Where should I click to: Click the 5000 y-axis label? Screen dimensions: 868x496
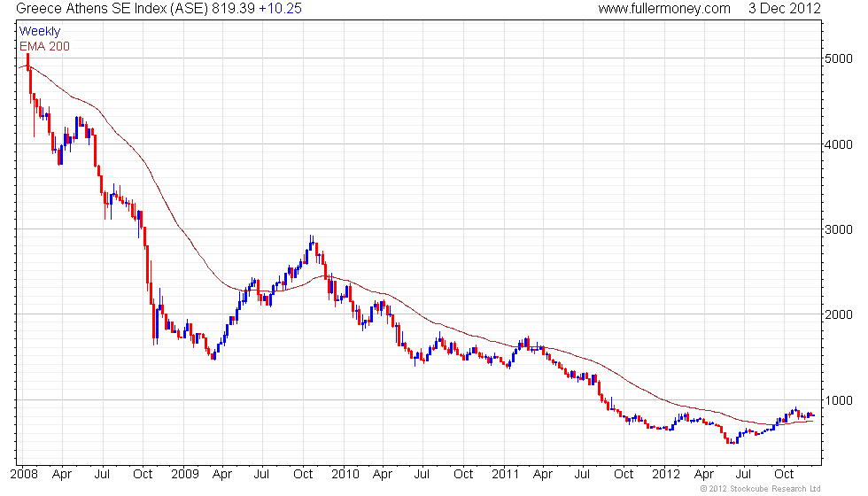[x=839, y=58]
